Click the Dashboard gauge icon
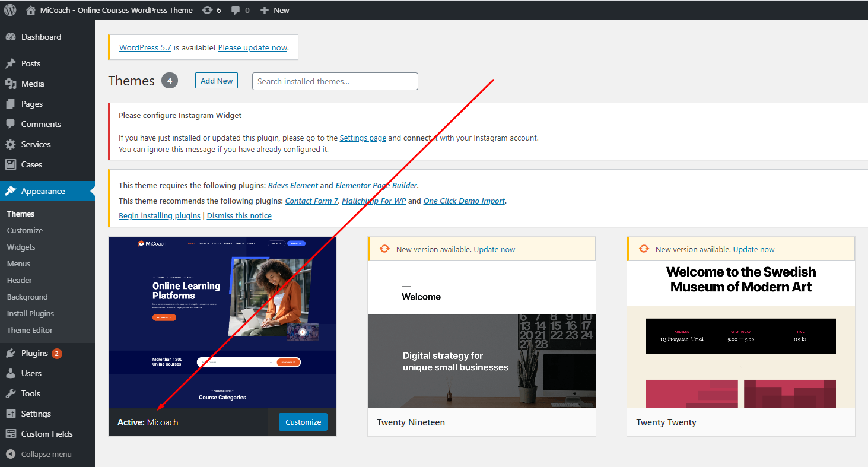868x467 pixels. click(11, 37)
